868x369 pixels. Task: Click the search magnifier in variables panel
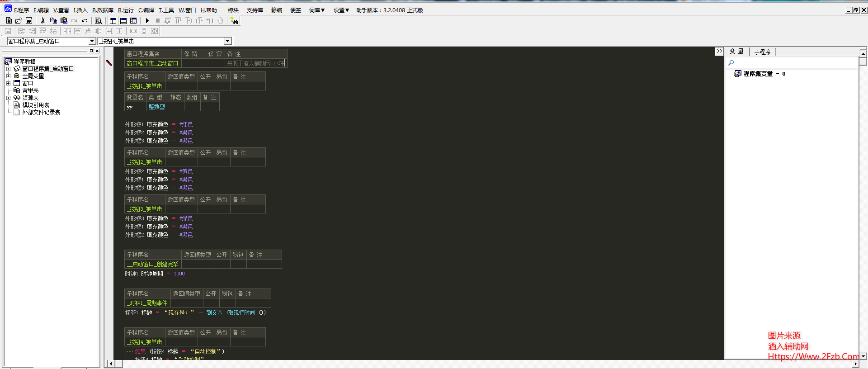pyautogui.click(x=731, y=63)
